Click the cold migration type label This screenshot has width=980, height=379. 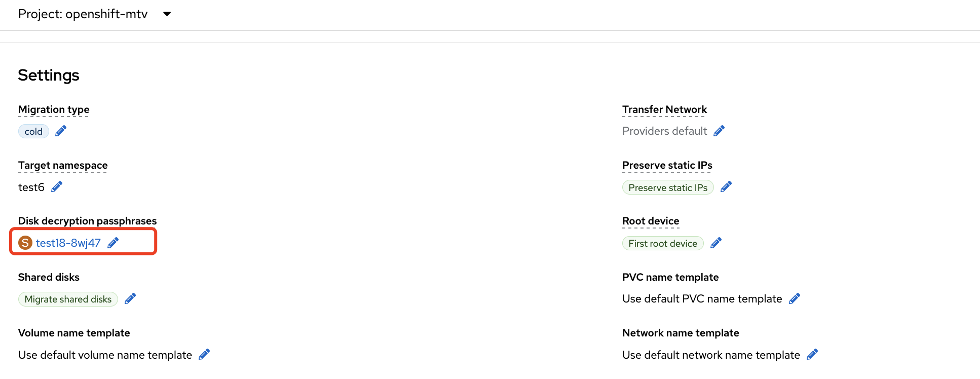click(x=33, y=132)
